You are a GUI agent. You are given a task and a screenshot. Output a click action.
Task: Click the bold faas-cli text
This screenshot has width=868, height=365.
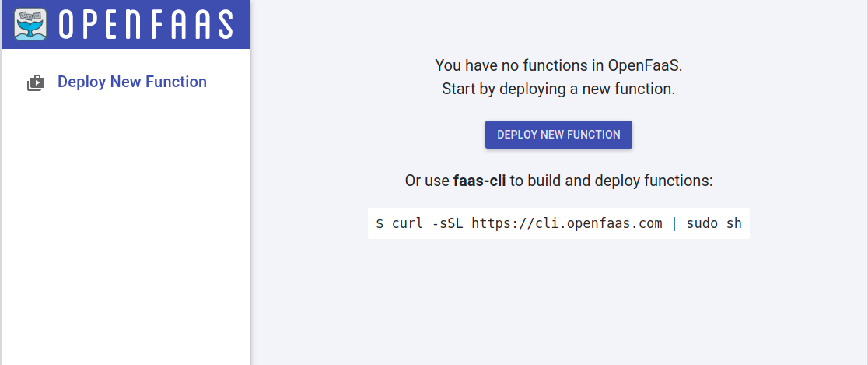(479, 181)
